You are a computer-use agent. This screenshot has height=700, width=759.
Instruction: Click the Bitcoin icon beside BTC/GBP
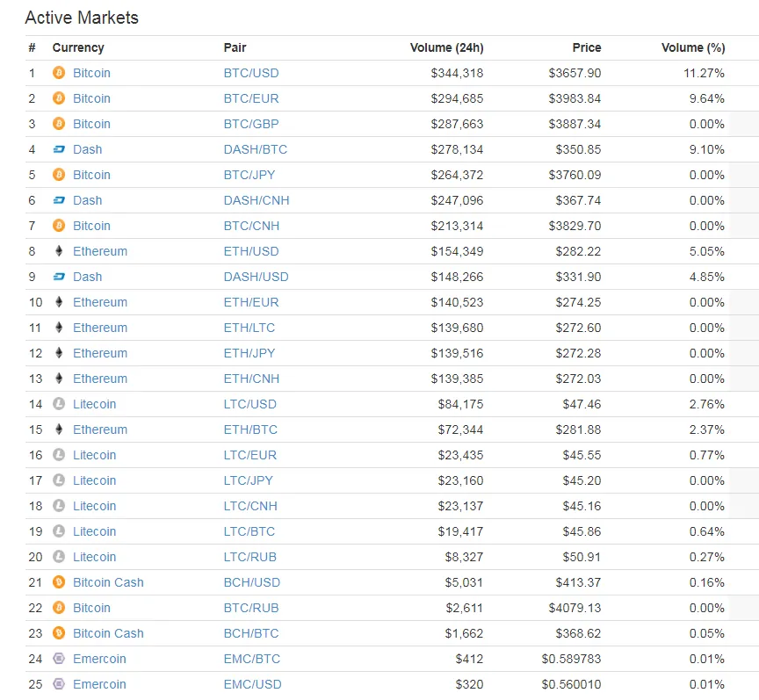coord(59,124)
